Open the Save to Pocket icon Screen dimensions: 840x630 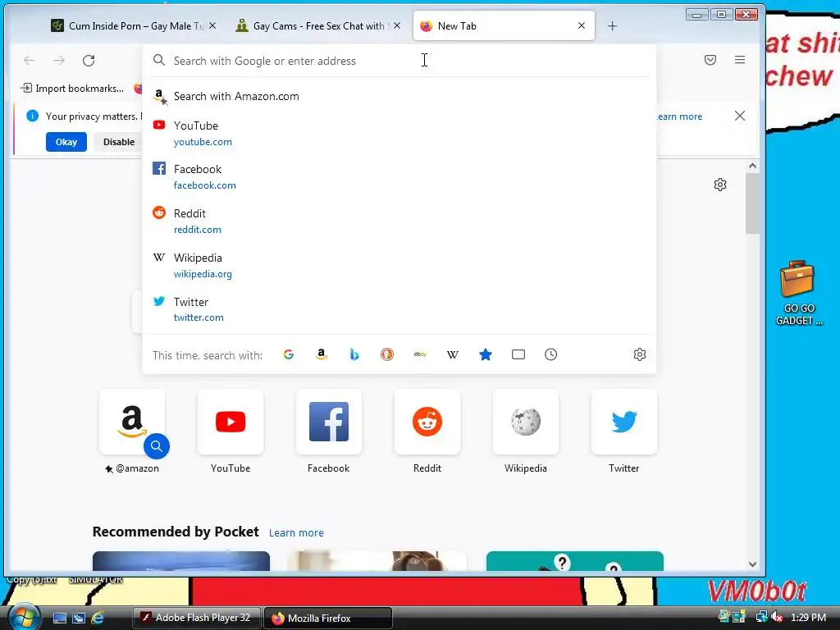(710, 60)
